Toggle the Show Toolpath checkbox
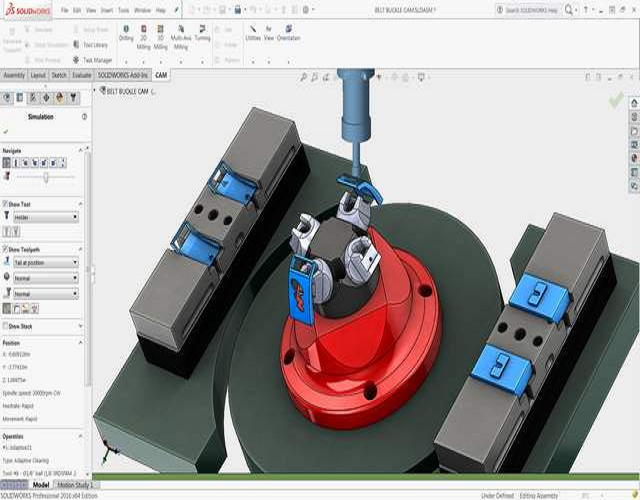Screen dimensions: 640x500 [x=5, y=248]
